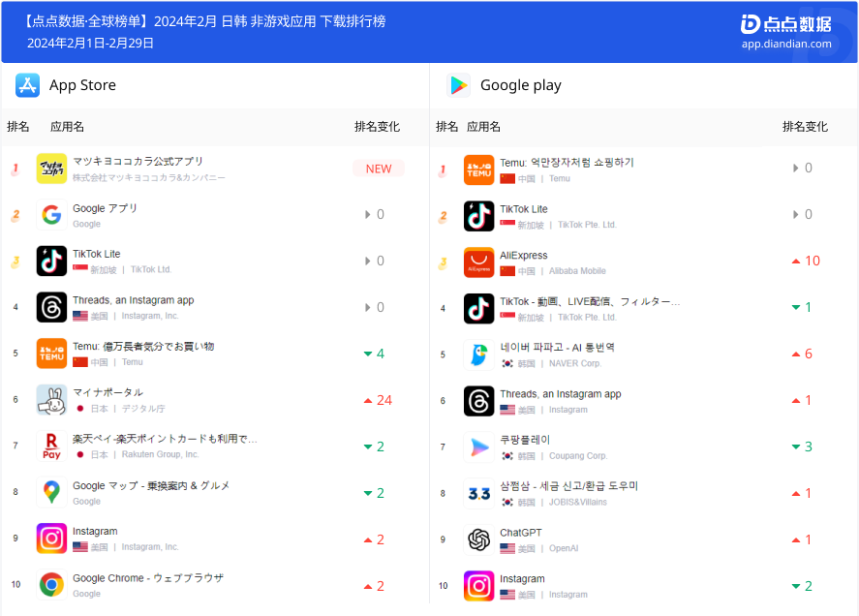Click JOBIS&Villains developer name
Viewport: 859px width, 616px height.
click(x=578, y=502)
